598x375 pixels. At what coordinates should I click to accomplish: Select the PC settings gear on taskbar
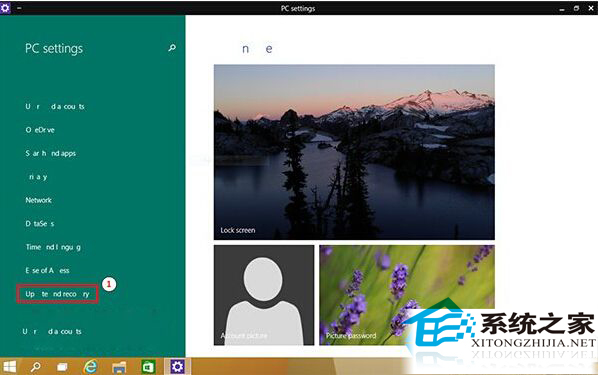[177, 367]
